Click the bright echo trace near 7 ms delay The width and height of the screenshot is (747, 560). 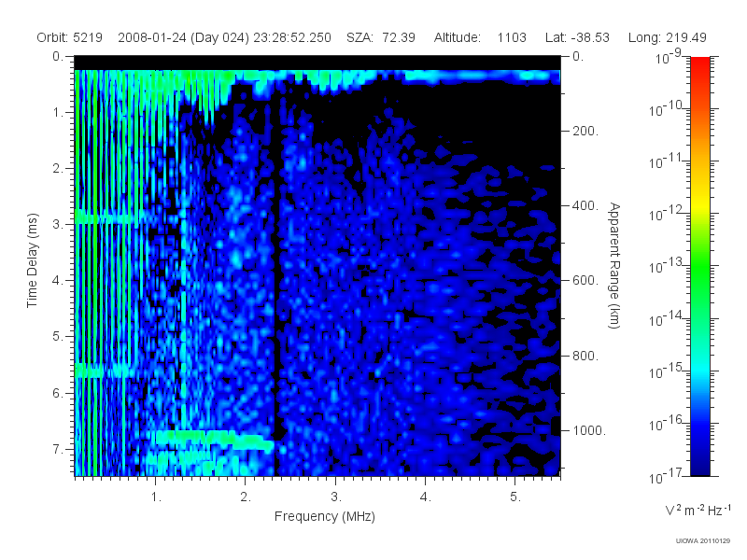point(213,439)
